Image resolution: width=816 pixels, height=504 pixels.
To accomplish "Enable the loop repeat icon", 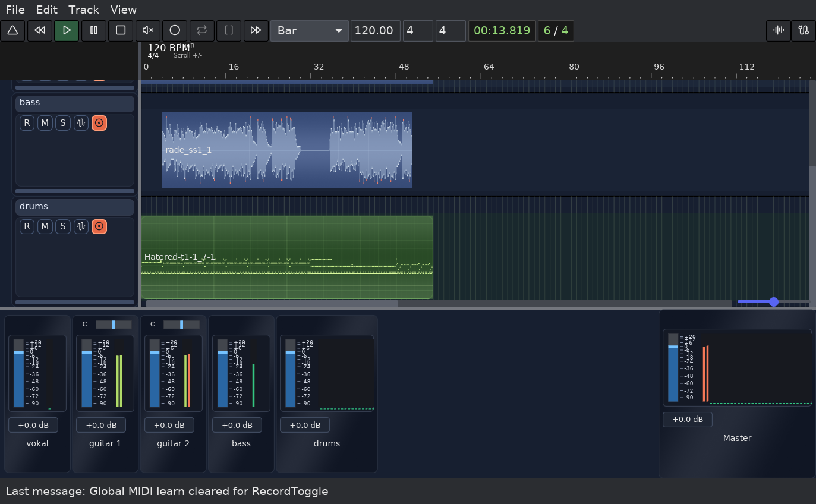I will pos(201,30).
